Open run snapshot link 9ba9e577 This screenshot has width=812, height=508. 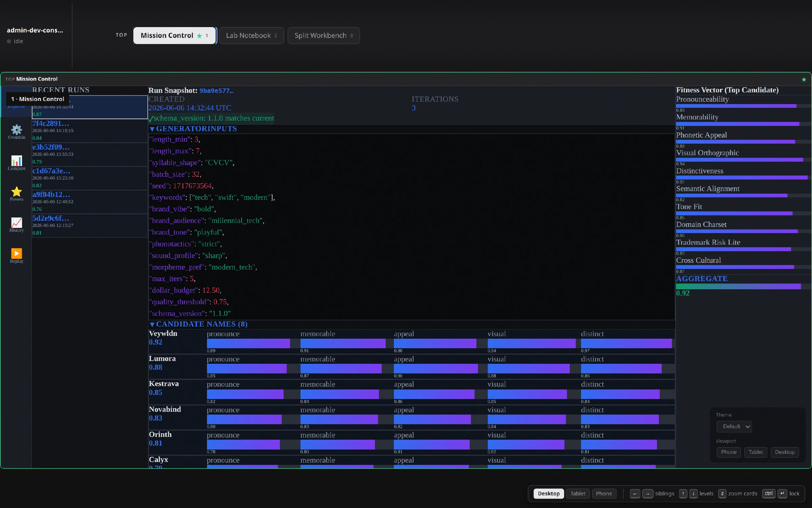pos(216,91)
